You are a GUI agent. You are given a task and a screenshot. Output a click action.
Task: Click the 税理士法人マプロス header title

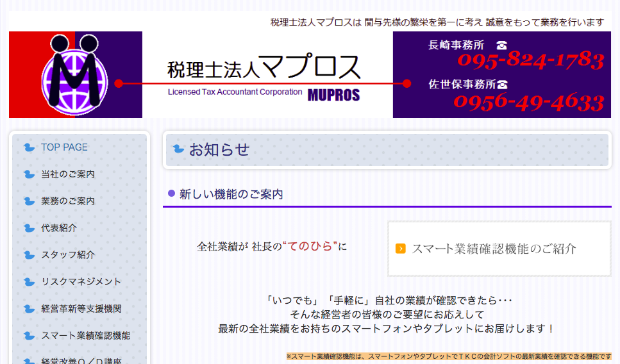[264, 66]
